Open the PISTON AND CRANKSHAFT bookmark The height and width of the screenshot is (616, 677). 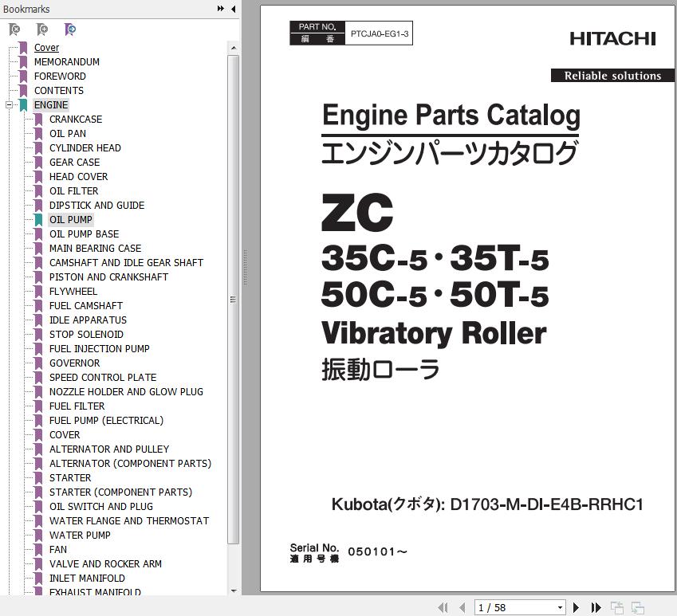[108, 277]
